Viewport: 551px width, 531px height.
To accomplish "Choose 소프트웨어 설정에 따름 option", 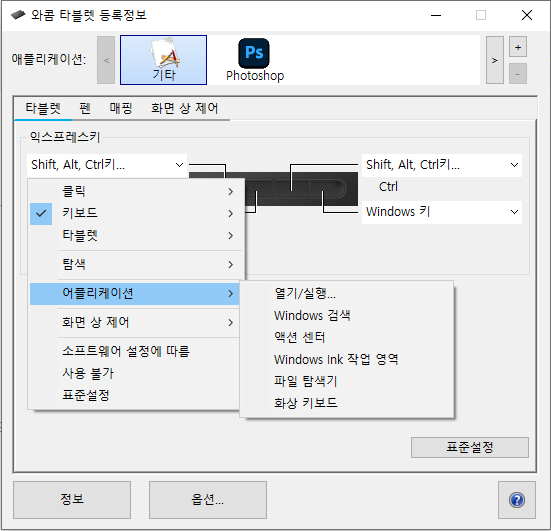I will pos(136,351).
